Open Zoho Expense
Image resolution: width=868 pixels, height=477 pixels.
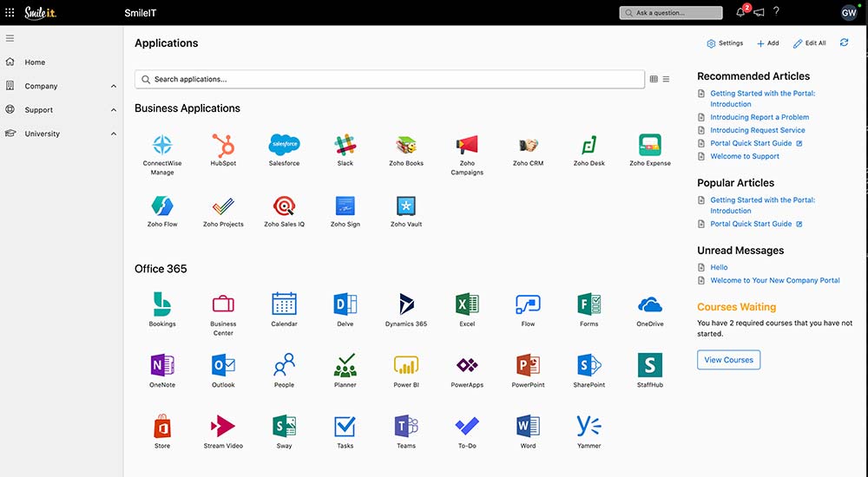[650, 146]
